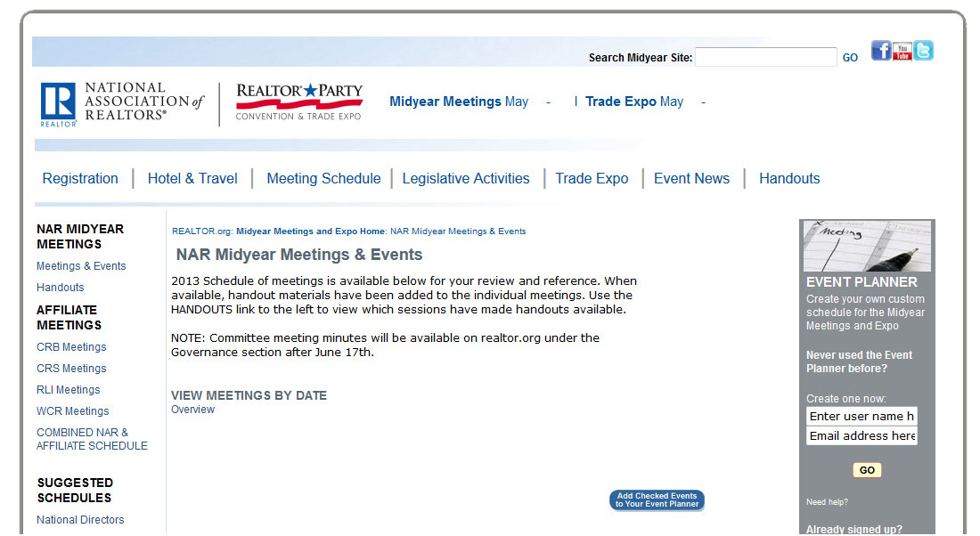Viewport: 980px width, 536px height.
Task: Open the Event News menu
Action: [691, 179]
